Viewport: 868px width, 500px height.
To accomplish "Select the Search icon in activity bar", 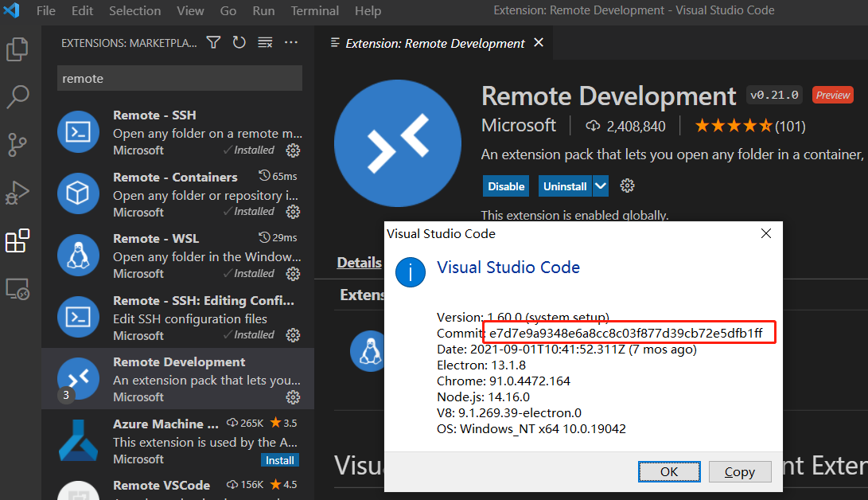I will pos(18,96).
